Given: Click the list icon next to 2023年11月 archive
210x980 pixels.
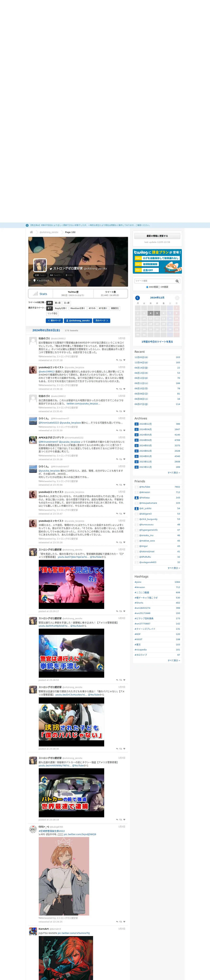Looking at the screenshot, I should (136, 467).
